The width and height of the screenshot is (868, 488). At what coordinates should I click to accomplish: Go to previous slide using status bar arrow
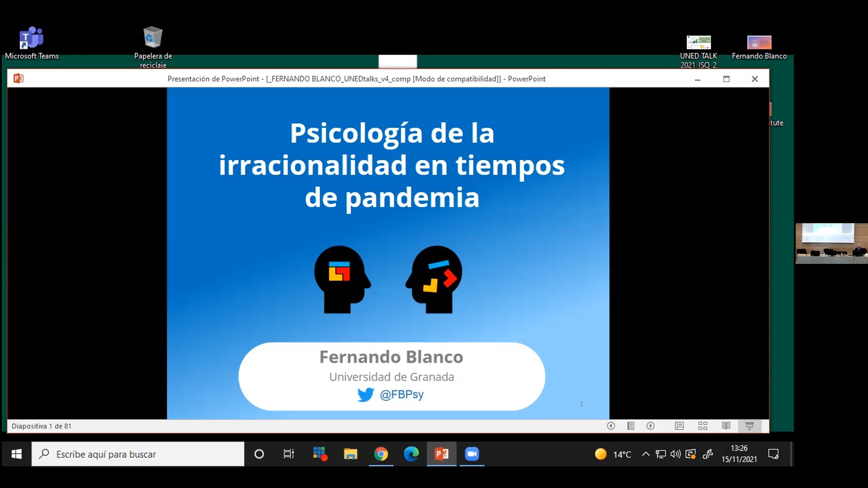(611, 426)
